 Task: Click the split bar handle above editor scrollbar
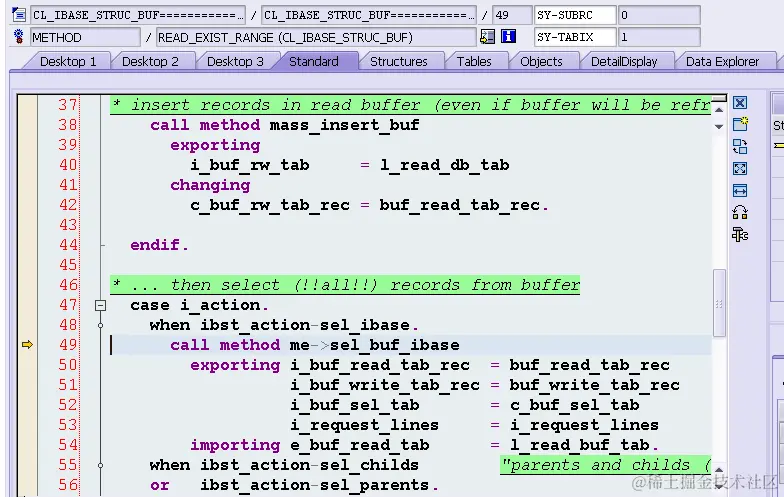coord(719,98)
